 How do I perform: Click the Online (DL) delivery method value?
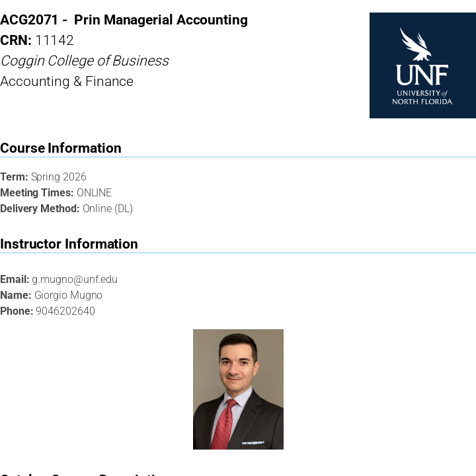(108, 209)
